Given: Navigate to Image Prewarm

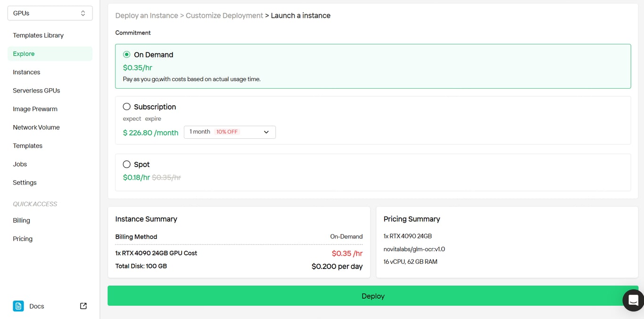Looking at the screenshot, I should tap(35, 109).
